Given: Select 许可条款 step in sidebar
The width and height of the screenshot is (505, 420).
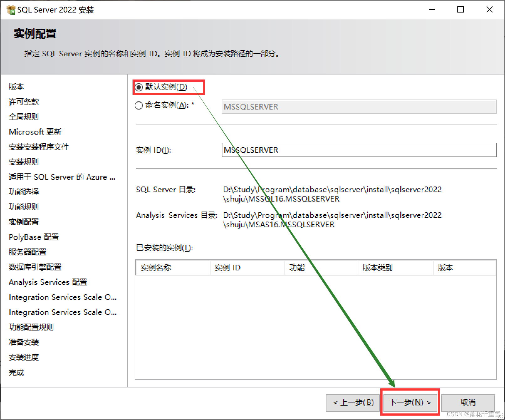Looking at the screenshot, I should click(24, 102).
